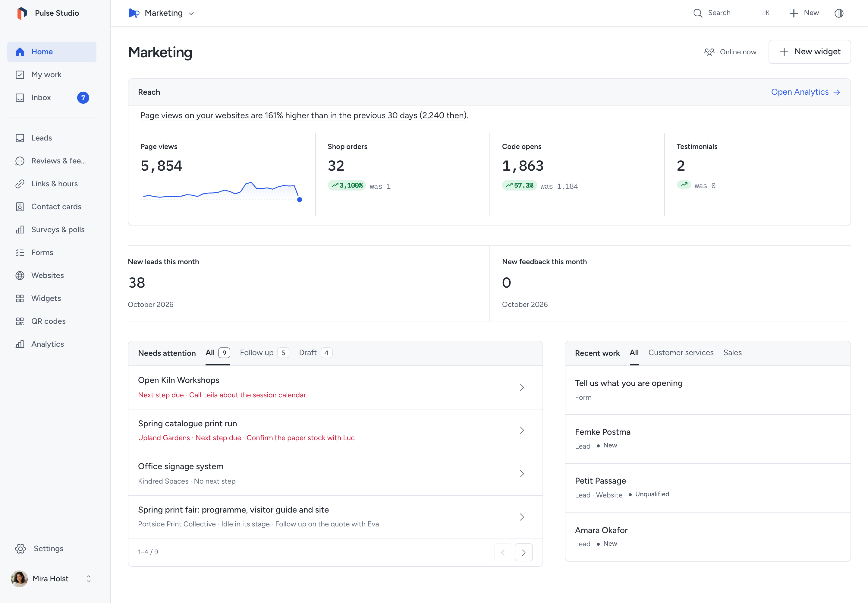Open QR codes icon

20,321
